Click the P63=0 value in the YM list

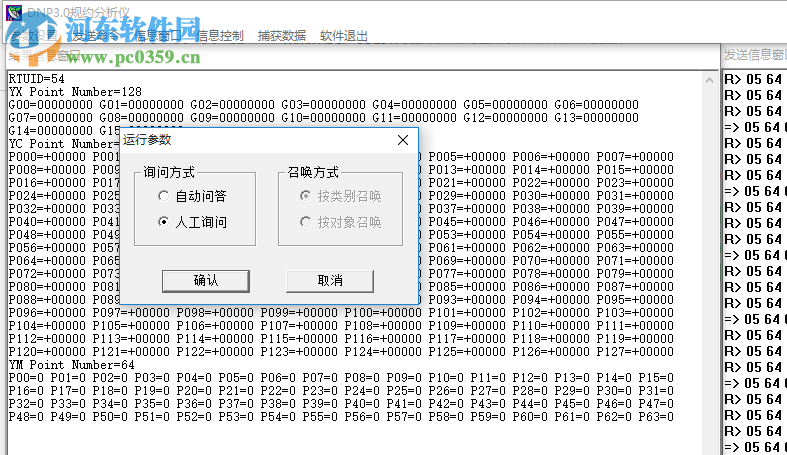pyautogui.click(x=656, y=416)
